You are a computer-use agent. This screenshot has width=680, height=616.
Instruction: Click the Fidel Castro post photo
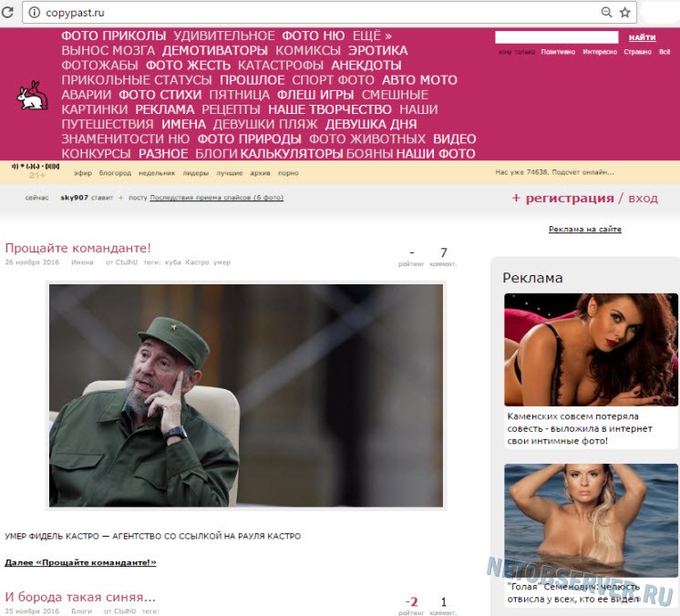pos(246,395)
